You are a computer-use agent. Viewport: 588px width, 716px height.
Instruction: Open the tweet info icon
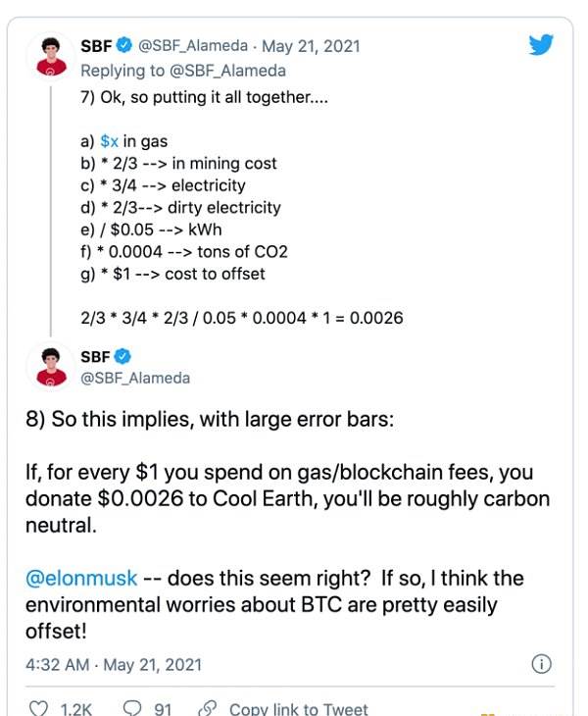(x=542, y=664)
